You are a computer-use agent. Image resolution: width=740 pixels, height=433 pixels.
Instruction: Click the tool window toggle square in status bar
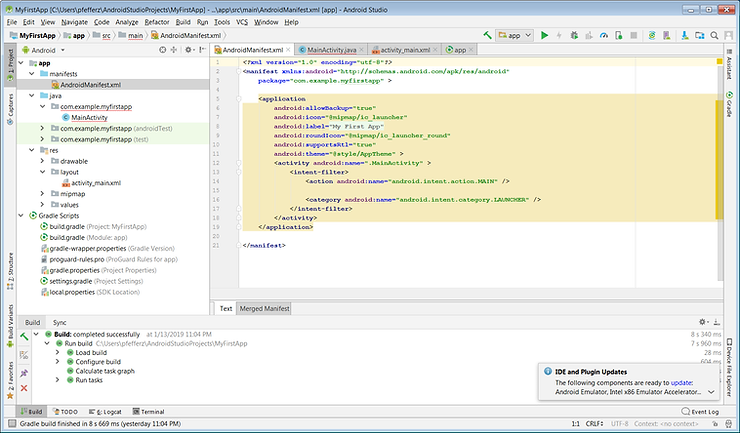(x=12, y=424)
